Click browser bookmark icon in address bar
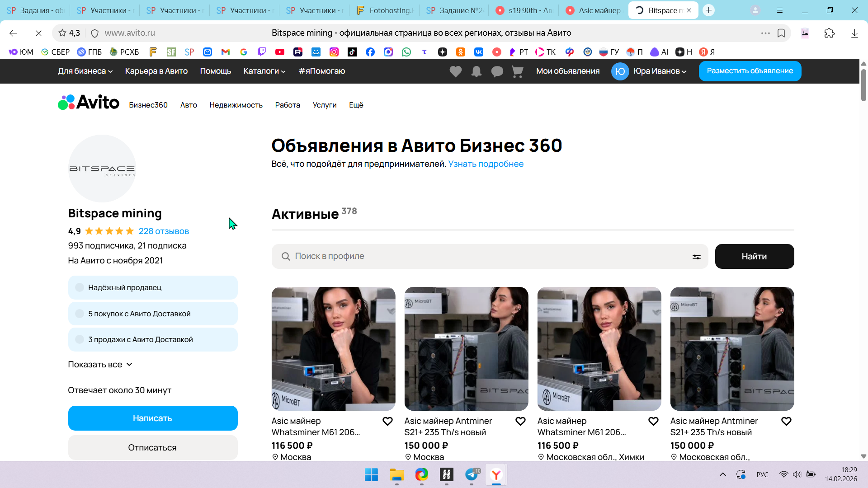Screen dimensions: 868x488 [781, 33]
